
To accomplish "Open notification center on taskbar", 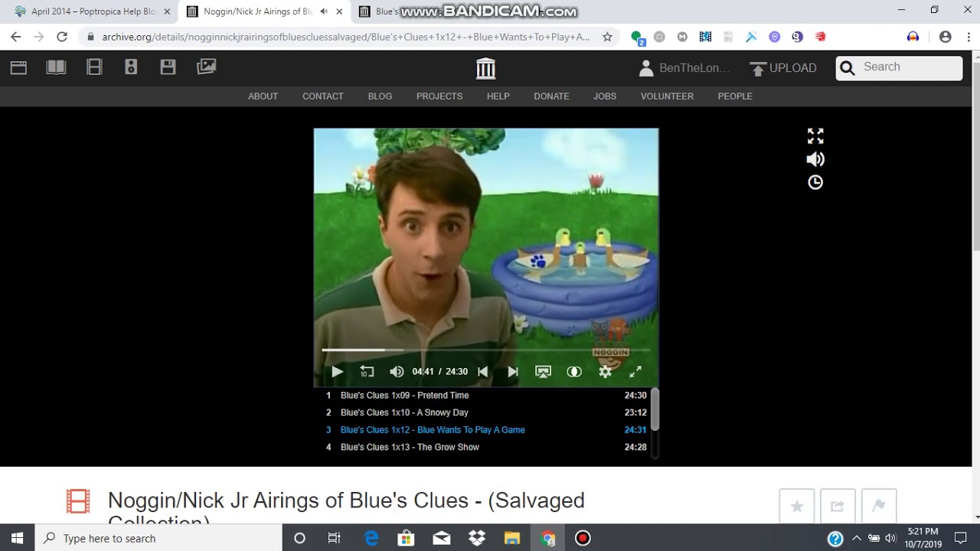I will point(961,538).
